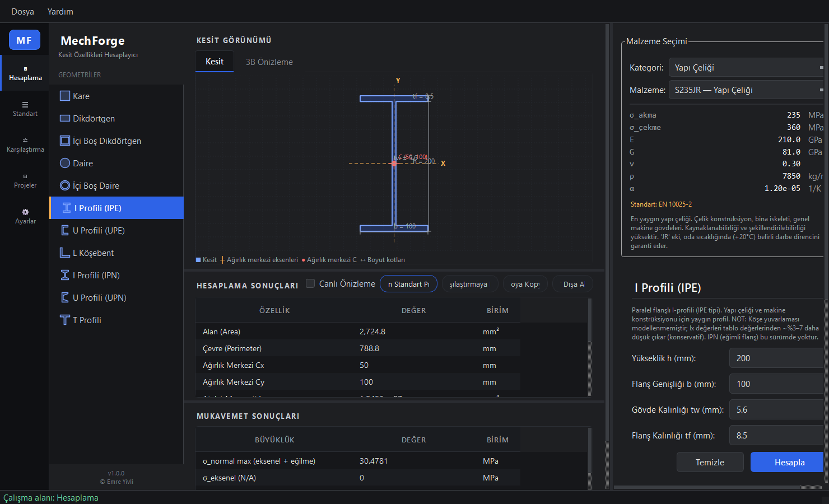This screenshot has height=504, width=829.
Task: Click the Çalışma alanı status bar text
Action: 51,498
